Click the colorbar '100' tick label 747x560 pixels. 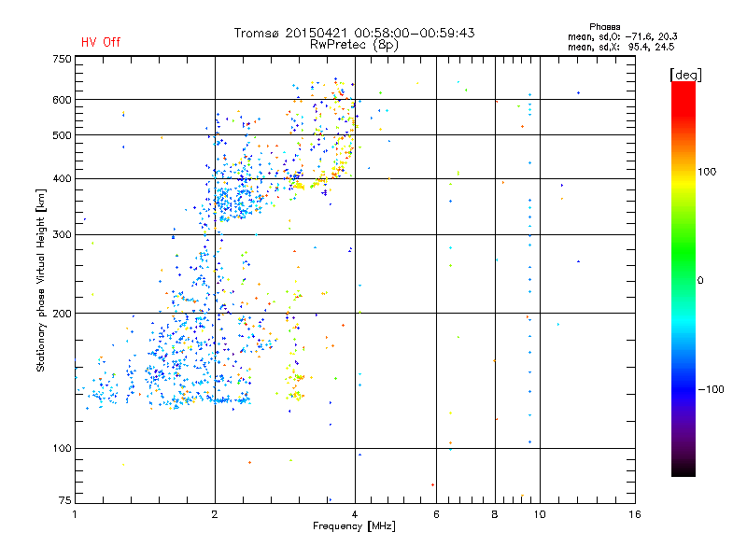707,172
